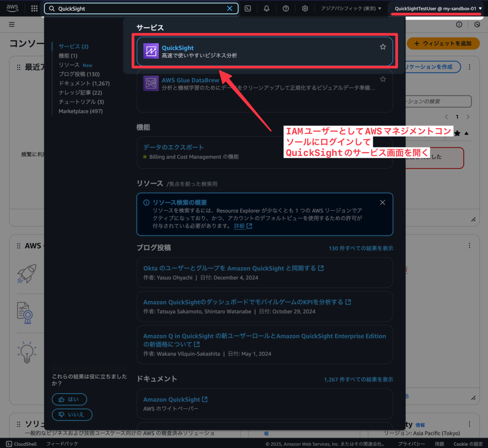Click the アプリケーションを作成 button
Image resolution: width=488 pixels, height=448 pixels.
433,67
